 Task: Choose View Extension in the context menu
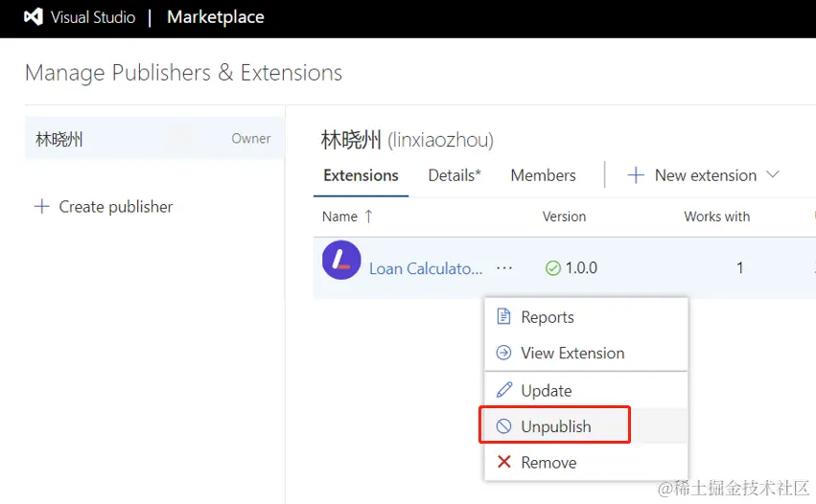tap(586, 353)
